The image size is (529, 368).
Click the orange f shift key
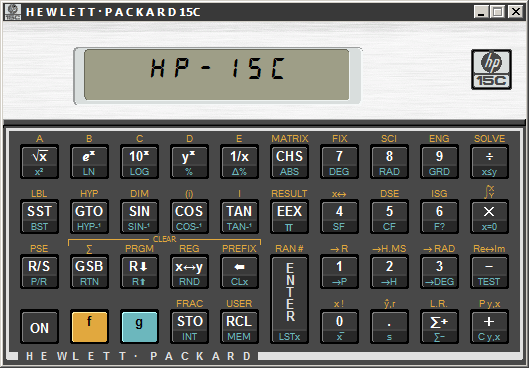click(89, 327)
